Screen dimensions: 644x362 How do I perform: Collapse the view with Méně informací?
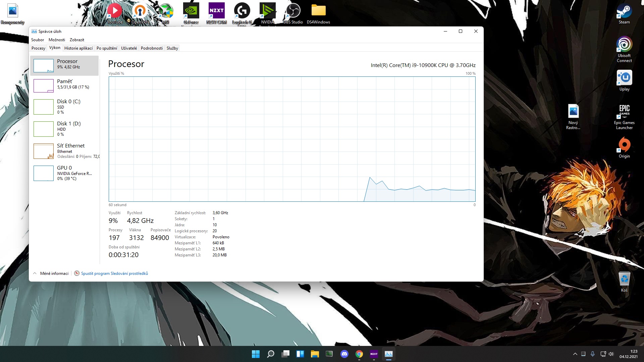click(x=51, y=273)
